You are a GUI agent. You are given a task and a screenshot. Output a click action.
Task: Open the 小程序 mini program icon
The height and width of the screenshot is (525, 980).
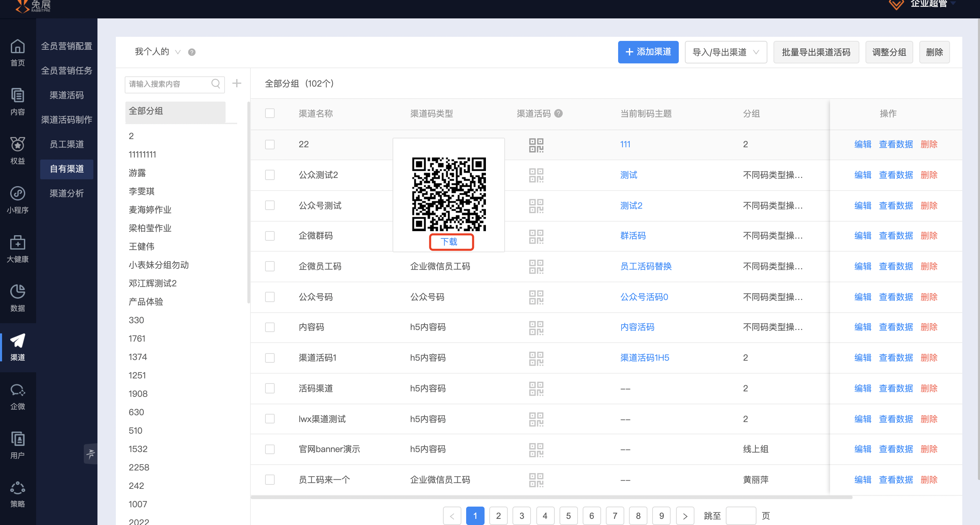click(x=17, y=193)
